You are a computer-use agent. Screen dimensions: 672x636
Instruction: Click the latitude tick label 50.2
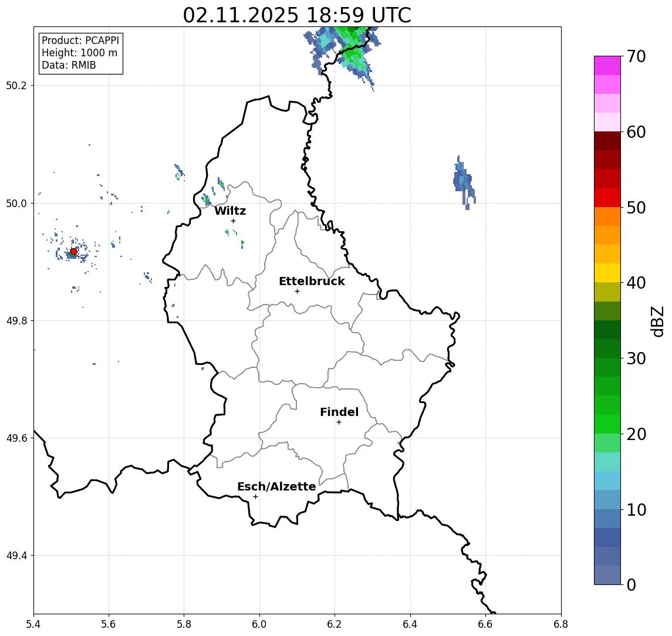tap(16, 85)
